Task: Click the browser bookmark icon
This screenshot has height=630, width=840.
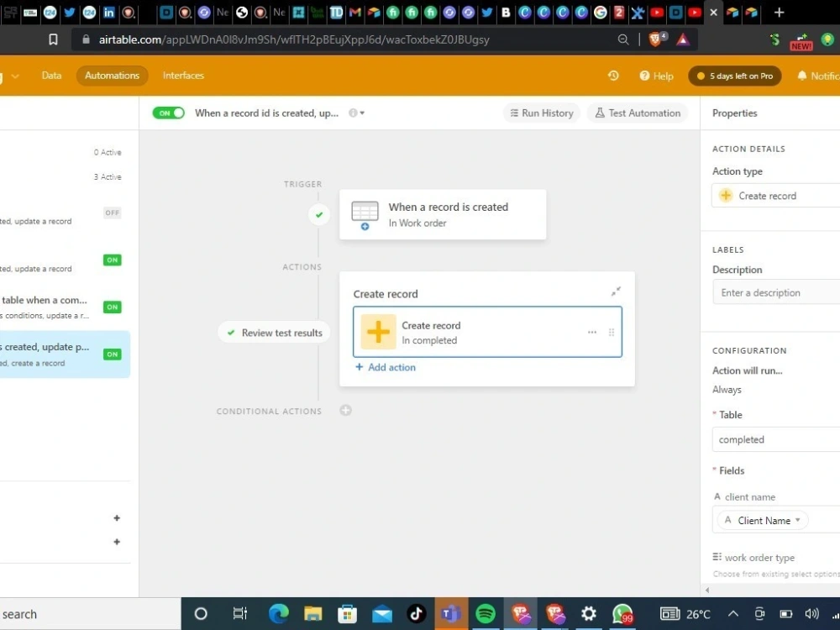Action: [x=53, y=39]
